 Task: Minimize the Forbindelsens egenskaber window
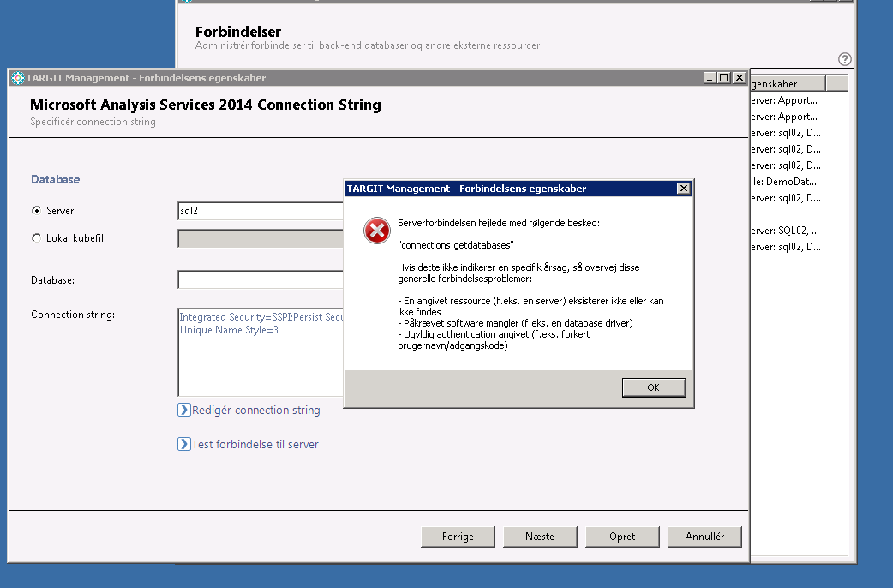click(709, 78)
